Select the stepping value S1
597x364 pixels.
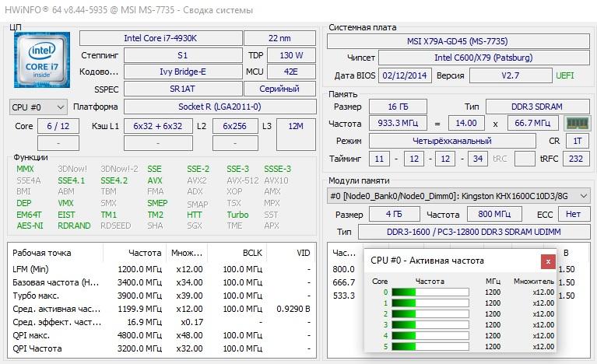point(183,55)
